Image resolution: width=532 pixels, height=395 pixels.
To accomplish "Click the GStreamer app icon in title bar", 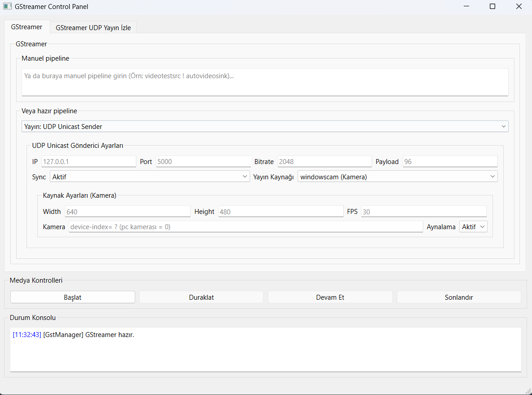I will 7,7.
